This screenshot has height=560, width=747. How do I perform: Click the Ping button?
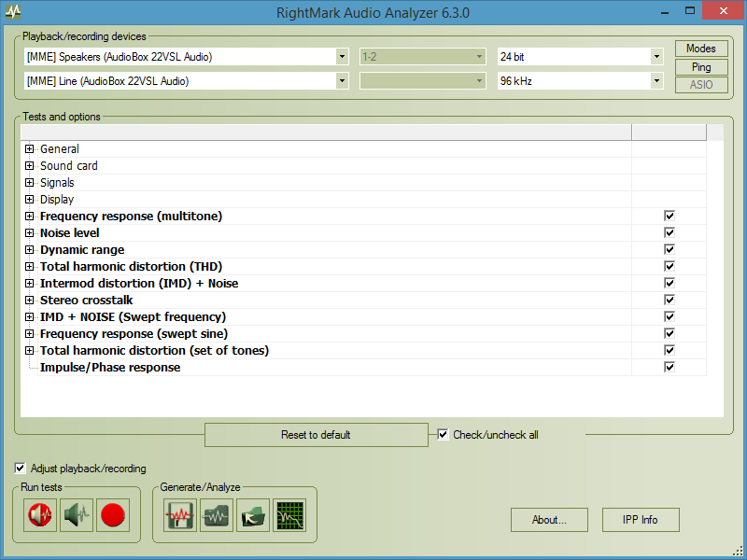click(701, 67)
